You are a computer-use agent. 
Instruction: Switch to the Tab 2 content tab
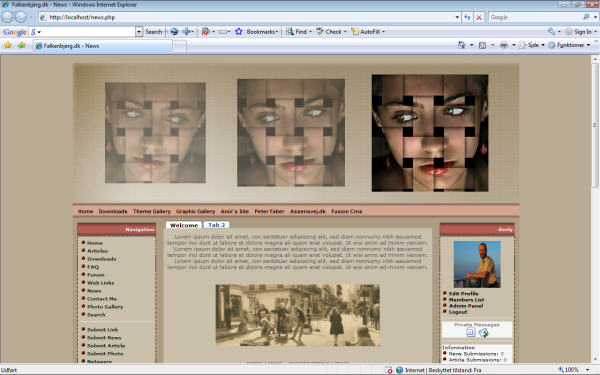217,225
